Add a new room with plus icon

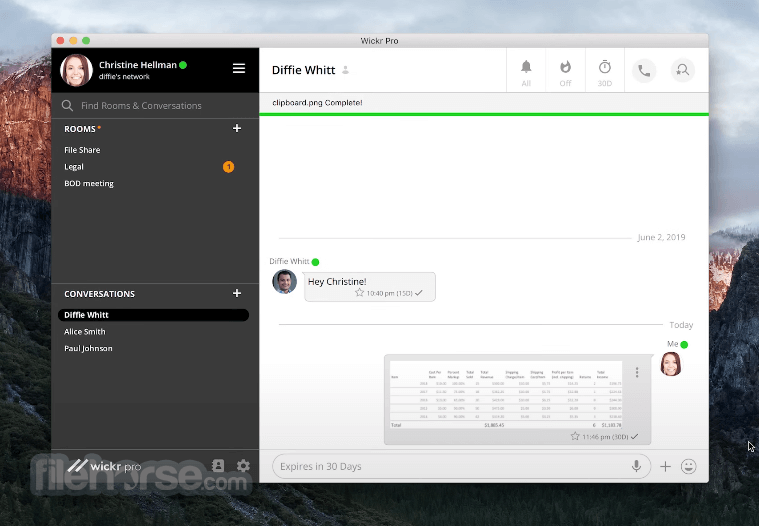click(x=237, y=128)
